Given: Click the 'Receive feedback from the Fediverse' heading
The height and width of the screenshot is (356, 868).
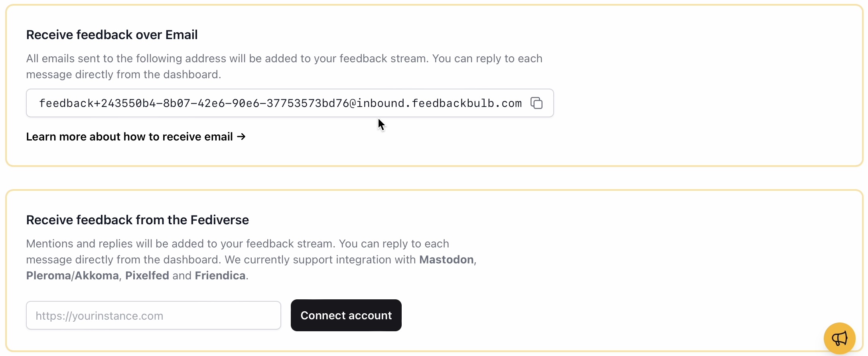Looking at the screenshot, I should 137,220.
